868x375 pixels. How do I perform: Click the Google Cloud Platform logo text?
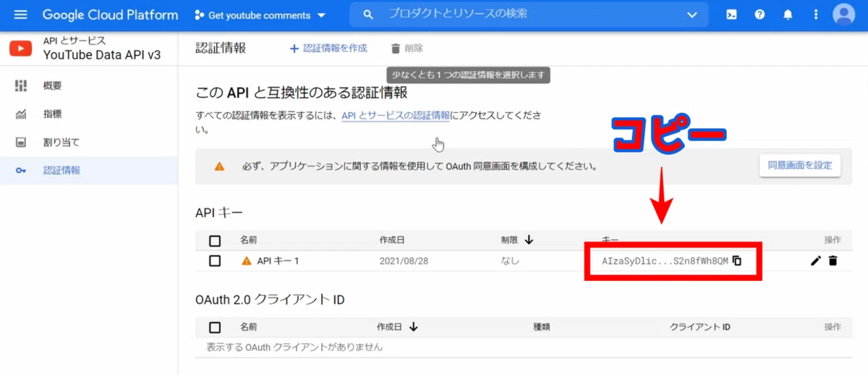pyautogui.click(x=110, y=14)
